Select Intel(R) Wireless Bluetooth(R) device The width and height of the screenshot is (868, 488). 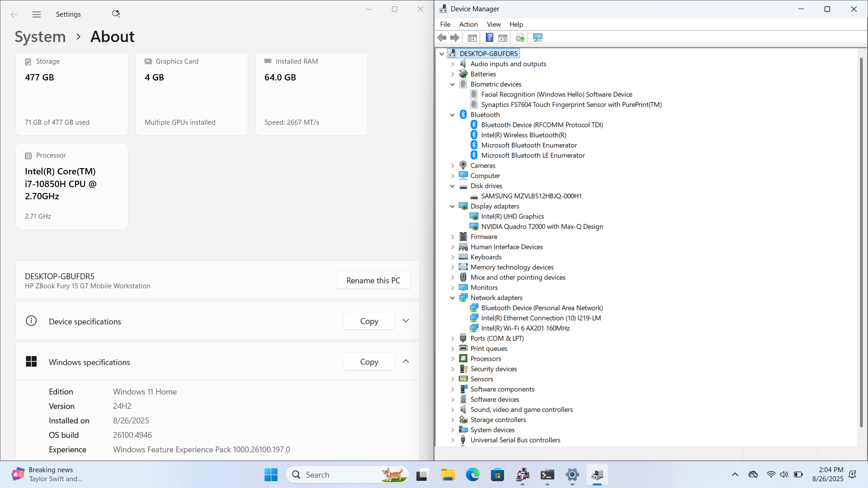pos(524,135)
